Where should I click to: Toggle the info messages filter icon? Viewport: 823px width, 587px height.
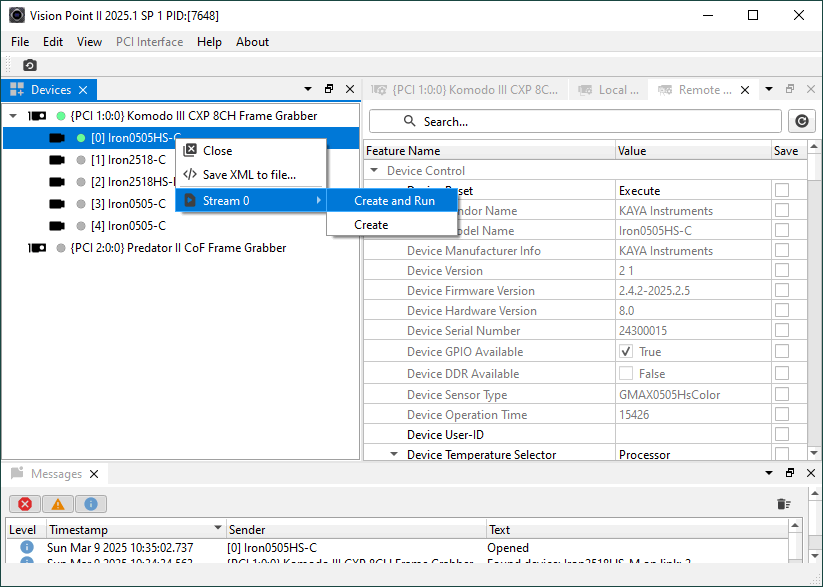point(90,504)
